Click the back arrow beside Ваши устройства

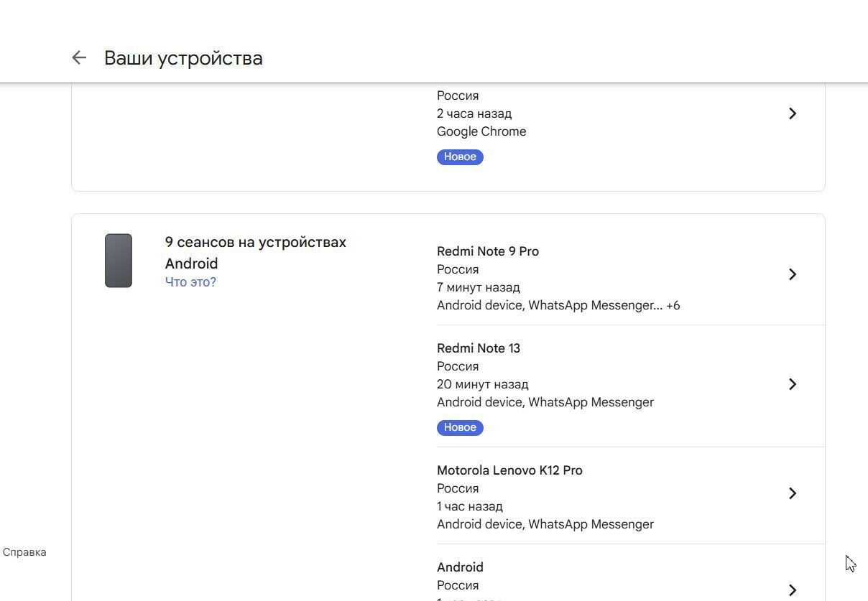[x=79, y=58]
